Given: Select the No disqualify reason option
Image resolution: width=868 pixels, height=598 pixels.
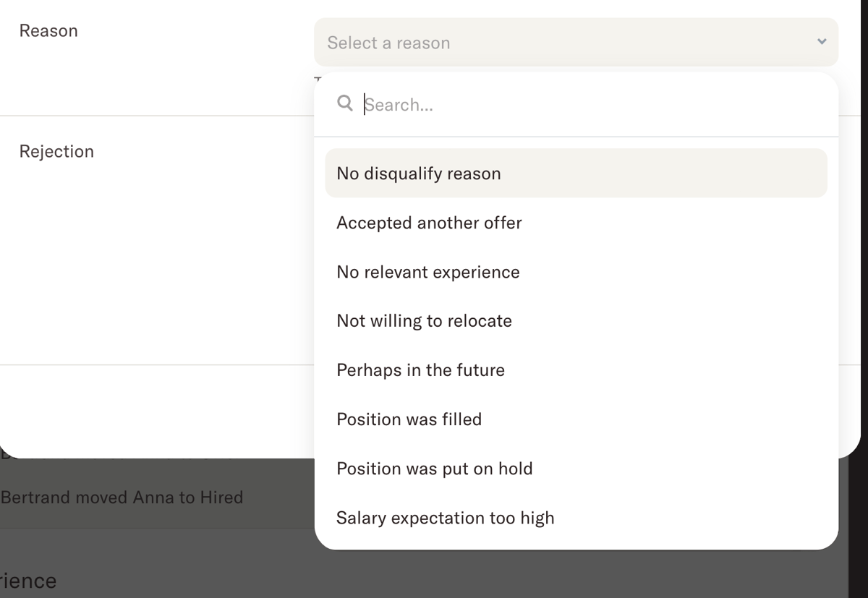Looking at the screenshot, I should pyautogui.click(x=418, y=173).
